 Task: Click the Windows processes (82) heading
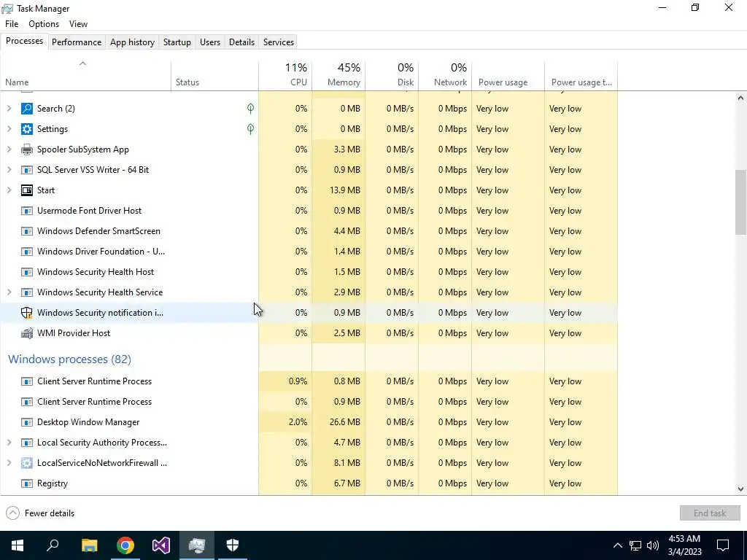pos(69,359)
